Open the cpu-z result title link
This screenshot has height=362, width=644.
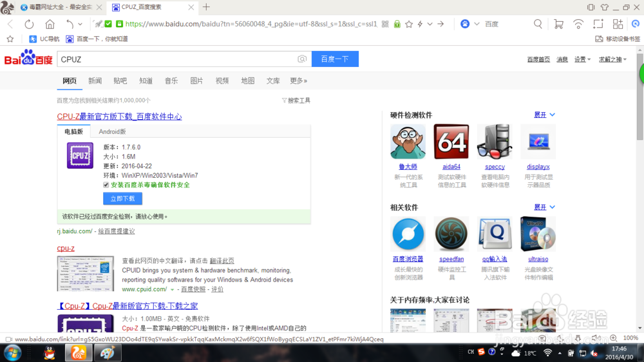pyautogui.click(x=66, y=248)
